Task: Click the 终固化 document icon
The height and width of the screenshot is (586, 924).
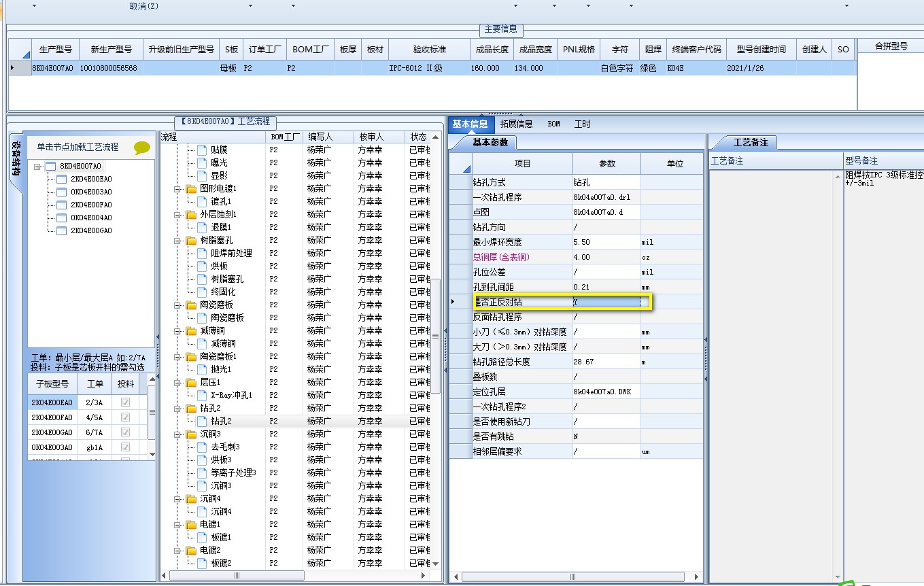Action: pos(202,292)
